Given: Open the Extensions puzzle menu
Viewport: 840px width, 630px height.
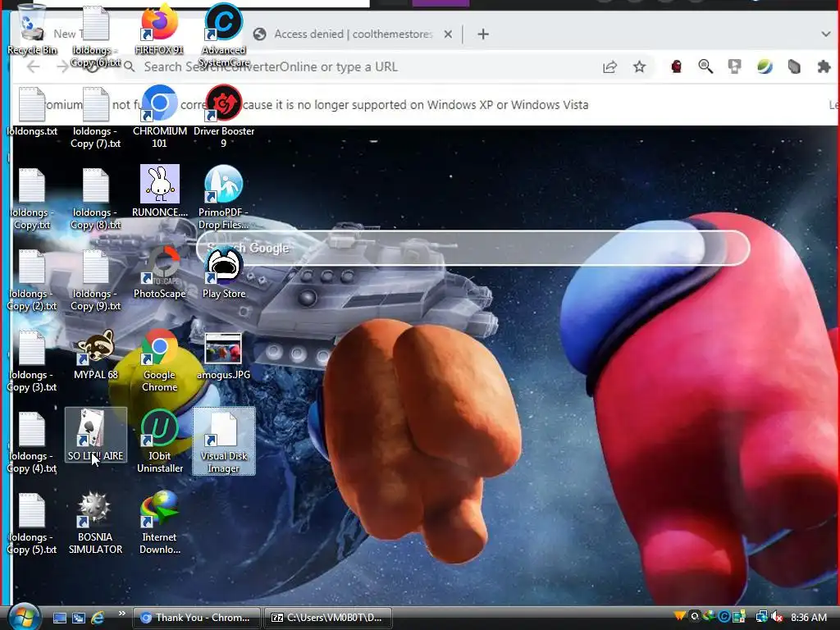Looking at the screenshot, I should [x=824, y=66].
